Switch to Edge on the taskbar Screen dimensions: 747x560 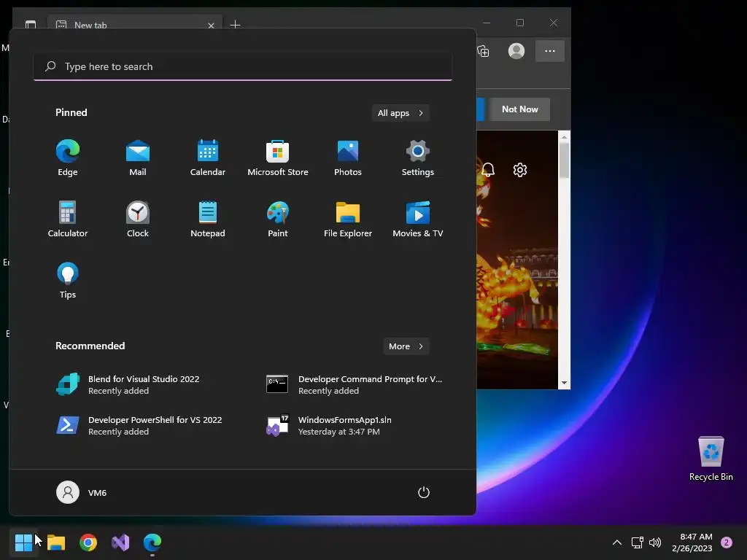point(152,542)
